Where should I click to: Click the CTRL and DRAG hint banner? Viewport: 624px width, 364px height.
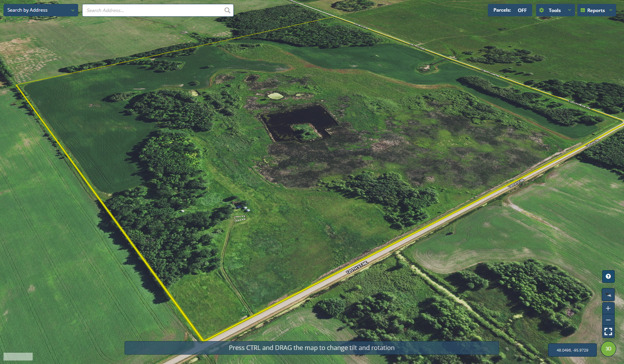coord(311,348)
